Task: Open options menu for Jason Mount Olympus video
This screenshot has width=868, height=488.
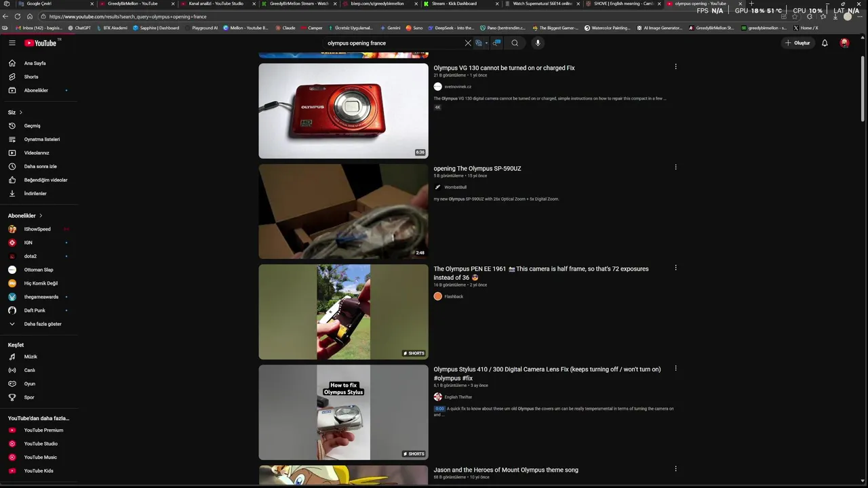Action: click(x=675, y=468)
